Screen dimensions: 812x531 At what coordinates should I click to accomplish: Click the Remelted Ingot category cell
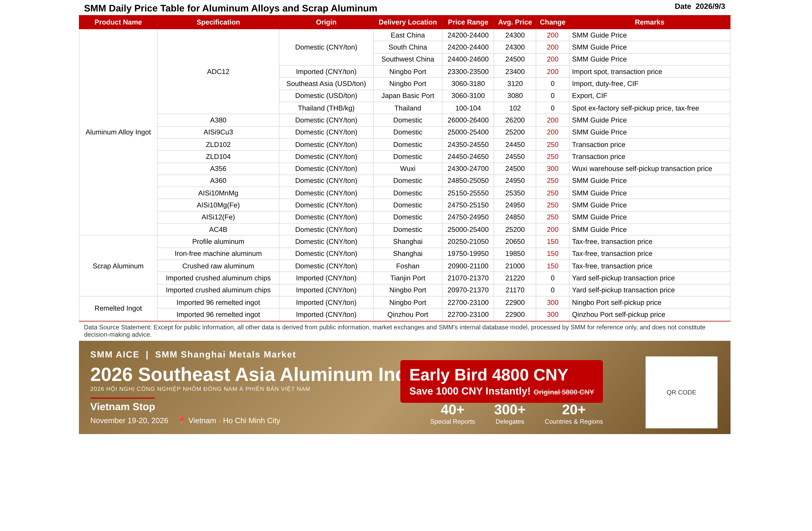coord(118,308)
